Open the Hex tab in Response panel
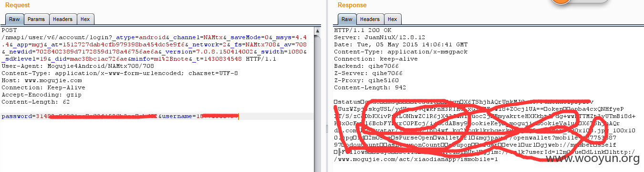644x172 pixels. (393, 19)
